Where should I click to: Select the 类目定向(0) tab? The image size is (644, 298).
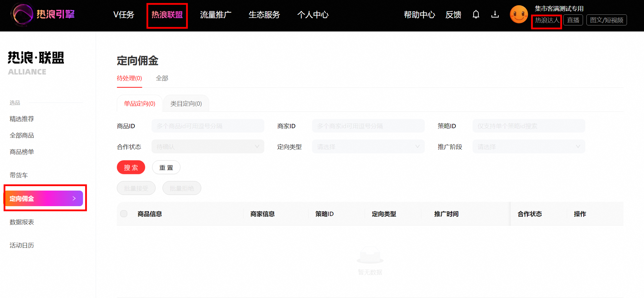(x=186, y=103)
